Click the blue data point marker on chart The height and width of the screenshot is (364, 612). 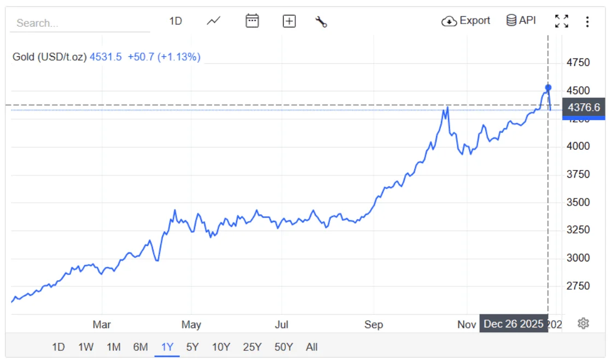pos(548,87)
